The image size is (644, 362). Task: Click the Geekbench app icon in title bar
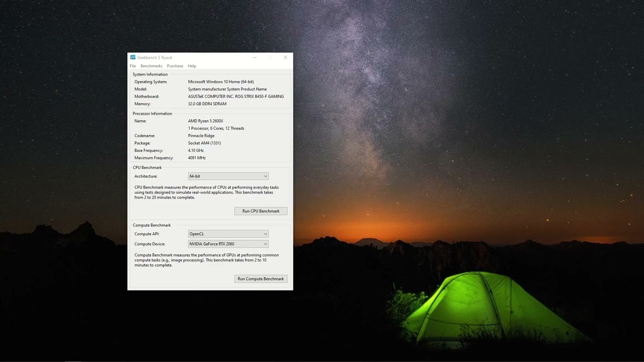pos(133,57)
